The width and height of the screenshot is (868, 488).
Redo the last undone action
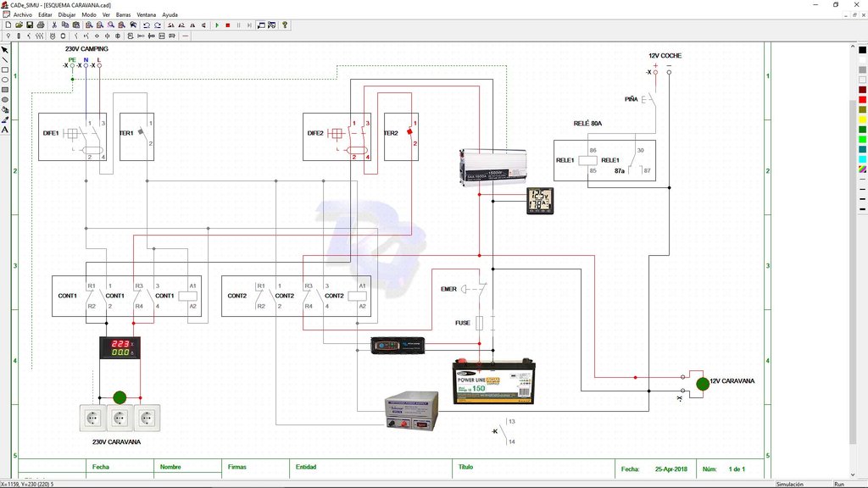[157, 25]
